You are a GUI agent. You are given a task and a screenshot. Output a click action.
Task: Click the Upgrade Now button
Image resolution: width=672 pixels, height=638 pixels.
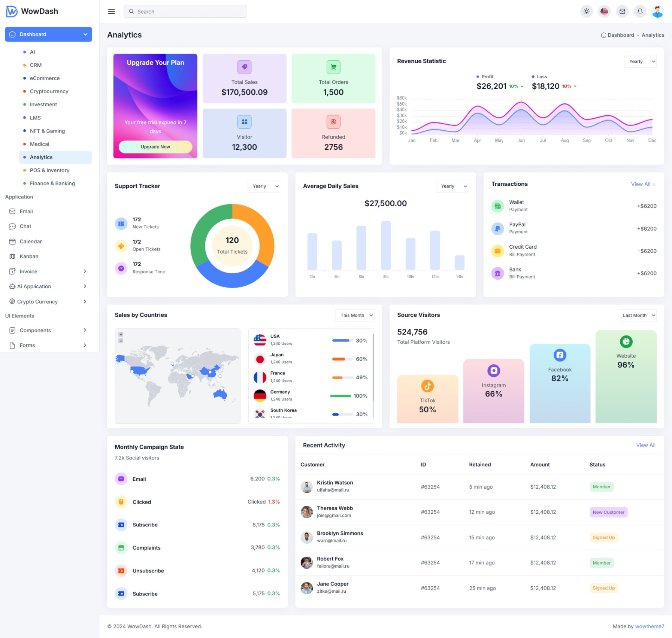[155, 147]
